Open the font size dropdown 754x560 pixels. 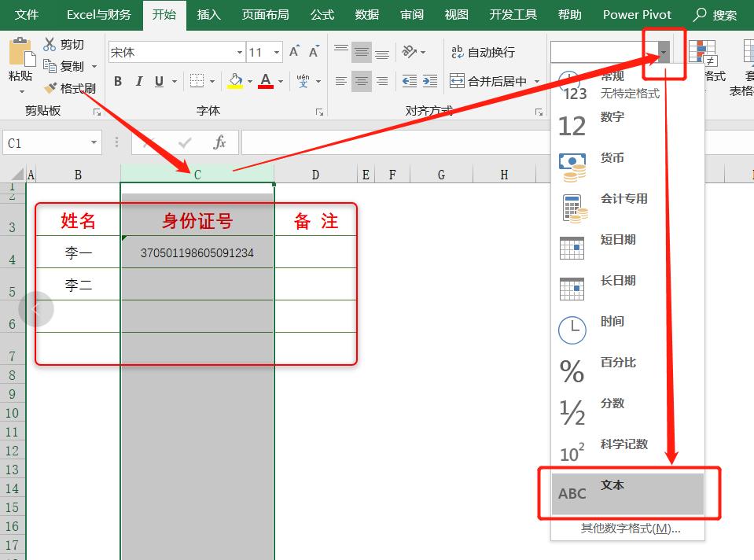pyautogui.click(x=276, y=51)
